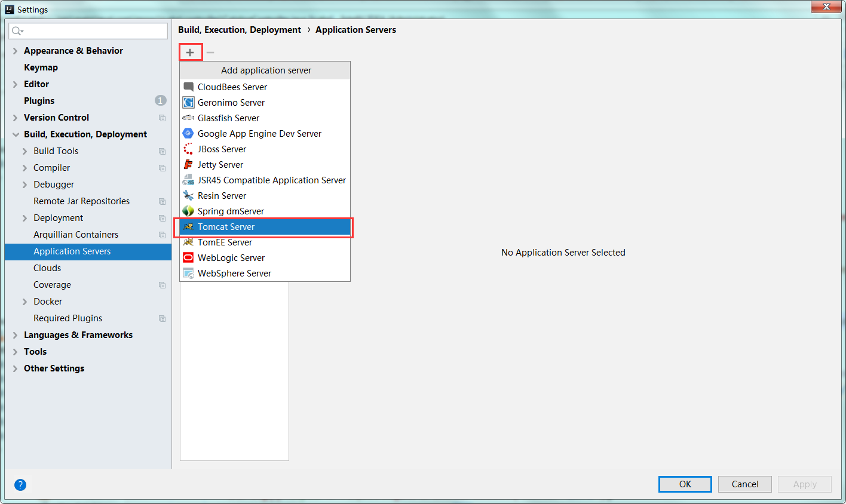Click the WebLogic Server red icon
This screenshot has width=846, height=504.
click(x=188, y=258)
